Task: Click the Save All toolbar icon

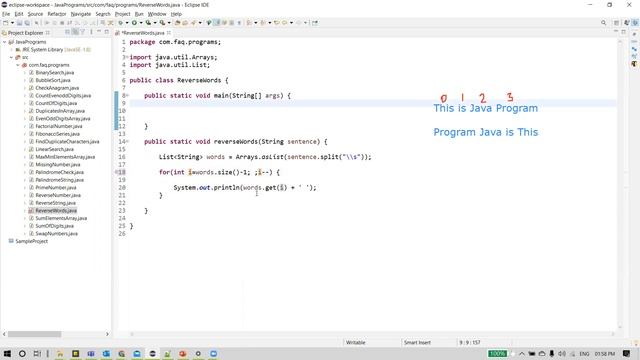Action: point(27,23)
